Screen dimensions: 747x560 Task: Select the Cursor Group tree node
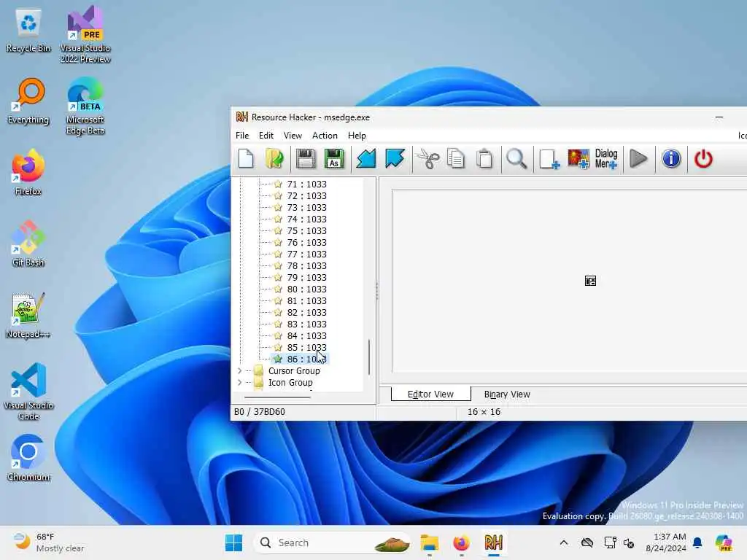294,371
